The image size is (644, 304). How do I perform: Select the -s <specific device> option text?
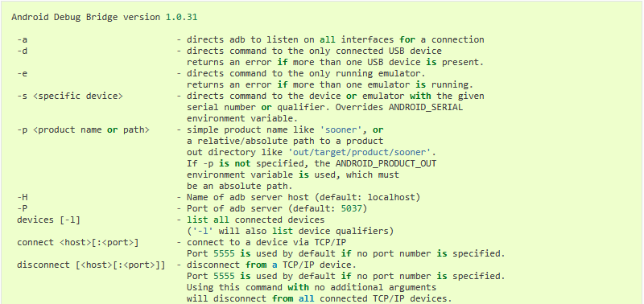tap(70, 96)
